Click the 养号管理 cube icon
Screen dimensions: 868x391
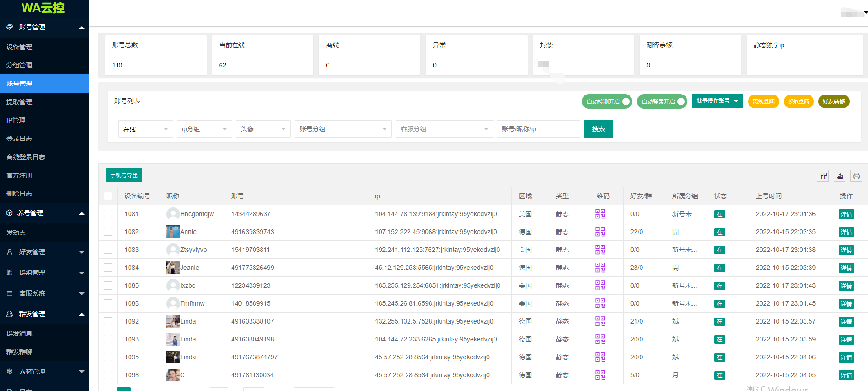[x=10, y=213]
